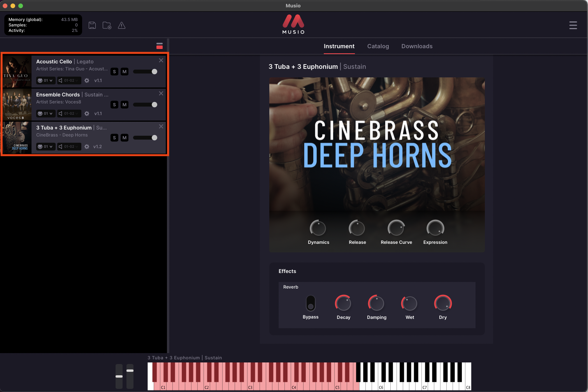Open MIDI channel dropdown for 3 Tuba + 3 Euphonium
588x392 pixels.
tap(46, 147)
